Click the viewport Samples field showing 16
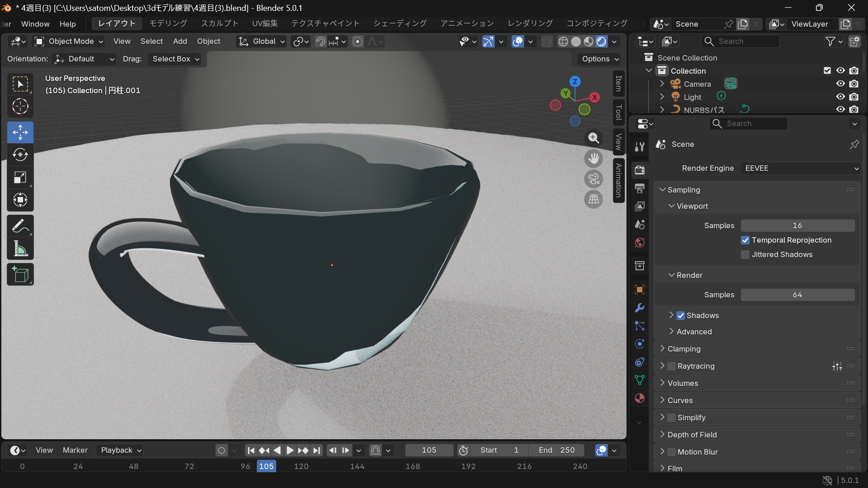This screenshot has height=488, width=868. [797, 225]
